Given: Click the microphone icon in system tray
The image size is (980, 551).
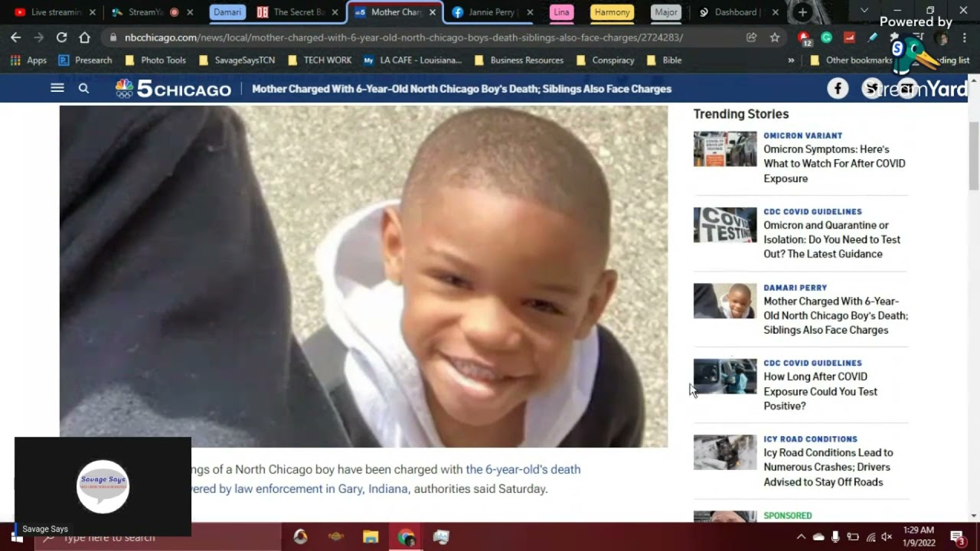Looking at the screenshot, I should point(835,537).
